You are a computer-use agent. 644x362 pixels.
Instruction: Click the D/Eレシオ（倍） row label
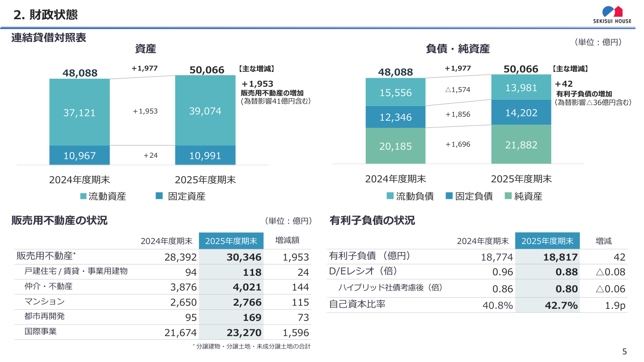point(363,271)
